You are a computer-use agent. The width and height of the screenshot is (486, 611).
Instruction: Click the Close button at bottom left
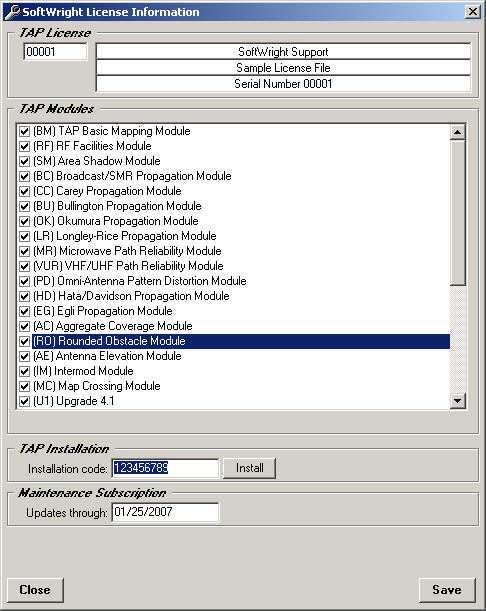tap(35, 590)
